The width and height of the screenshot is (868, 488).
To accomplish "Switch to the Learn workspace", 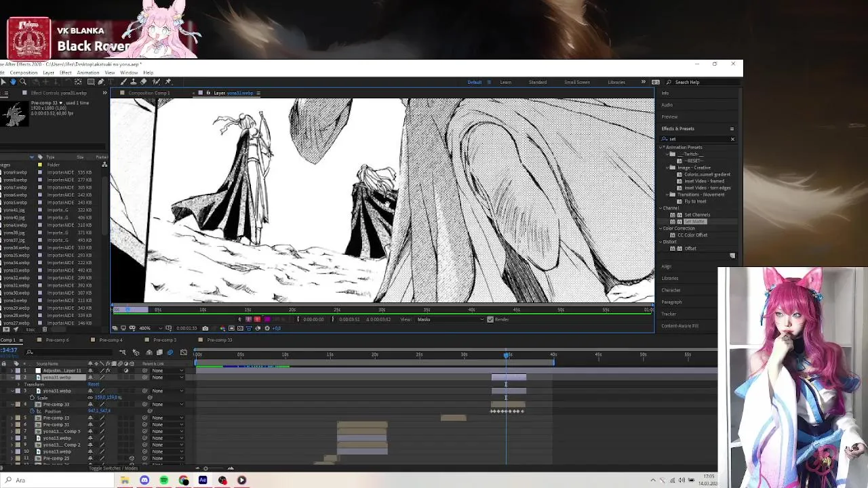I will [x=505, y=82].
